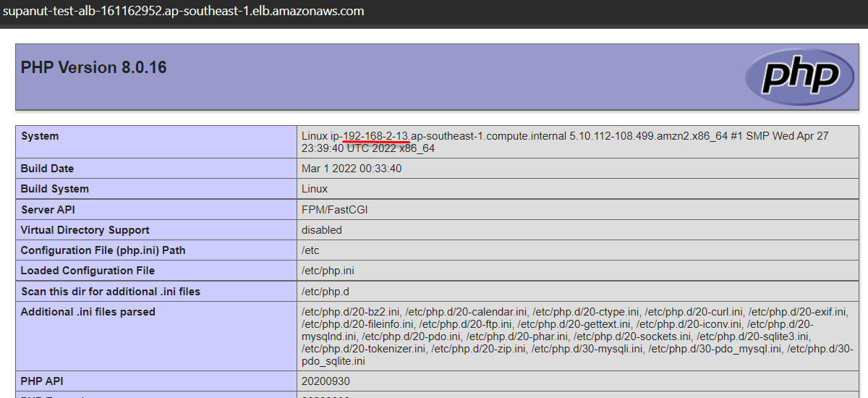Click the Linux value for Build System
Image resolution: width=868 pixels, height=398 pixels.
(x=315, y=189)
